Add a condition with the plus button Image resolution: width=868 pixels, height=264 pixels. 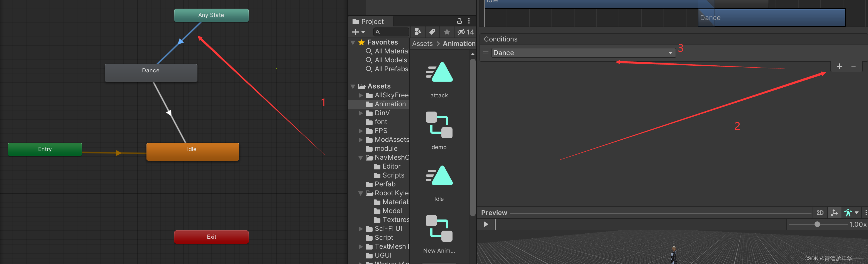pyautogui.click(x=839, y=66)
